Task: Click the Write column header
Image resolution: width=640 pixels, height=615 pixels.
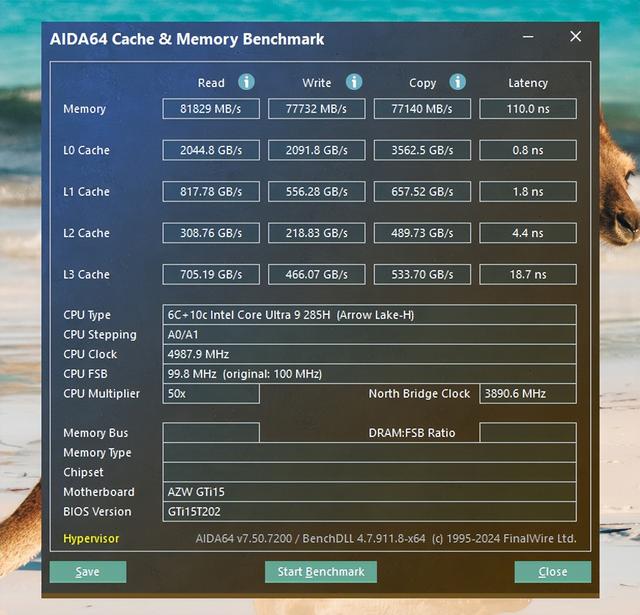Action: pyautogui.click(x=317, y=83)
